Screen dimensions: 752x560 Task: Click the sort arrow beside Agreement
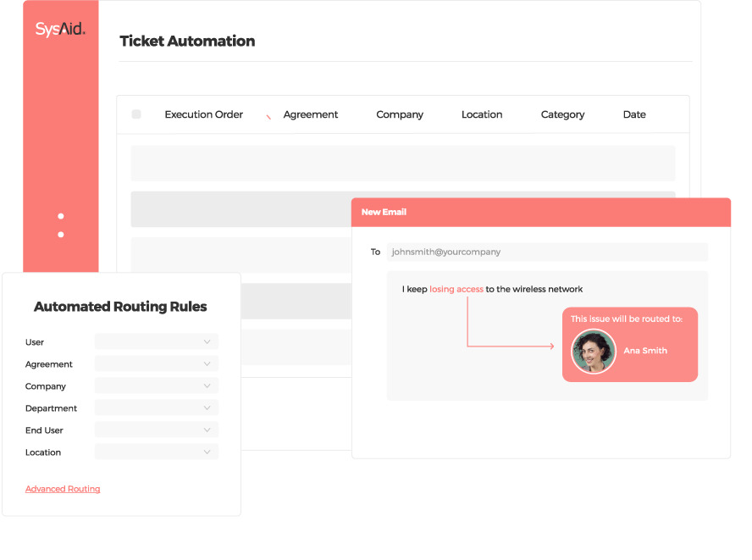268,117
